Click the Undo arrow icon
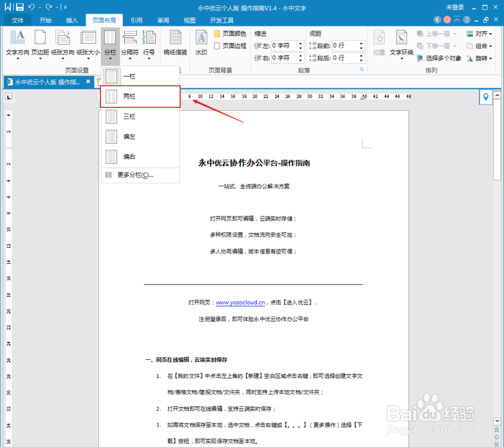This screenshot has width=504, height=447. pos(31,7)
